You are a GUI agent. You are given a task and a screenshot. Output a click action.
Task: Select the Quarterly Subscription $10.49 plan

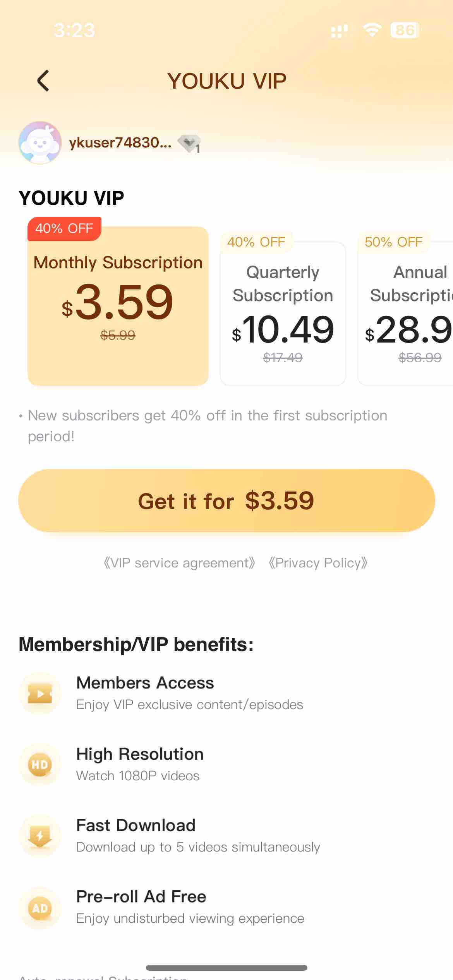point(283,314)
